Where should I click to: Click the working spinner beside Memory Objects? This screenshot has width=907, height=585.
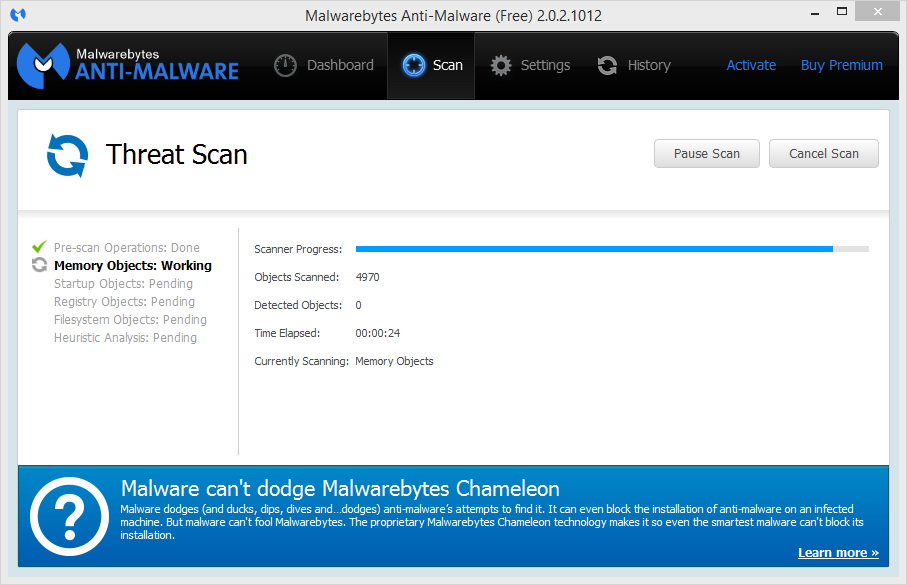pyautogui.click(x=39, y=265)
